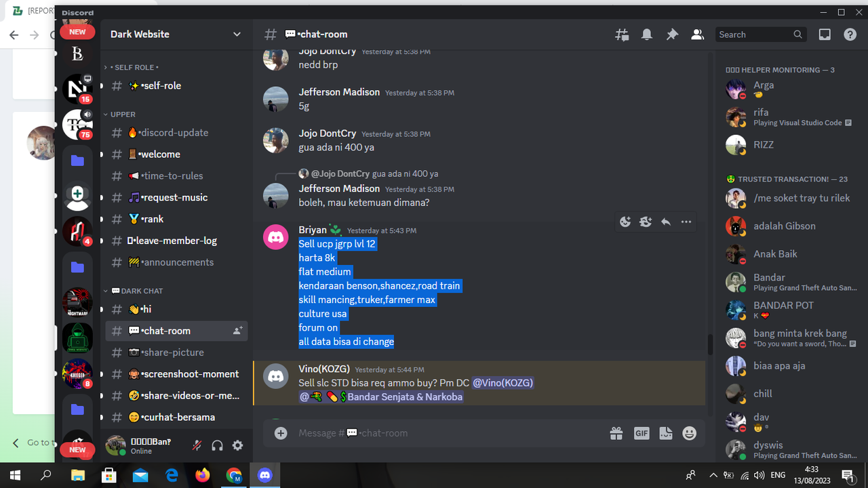Open the time-to-rules channel
The height and width of the screenshot is (488, 868).
tap(176, 176)
